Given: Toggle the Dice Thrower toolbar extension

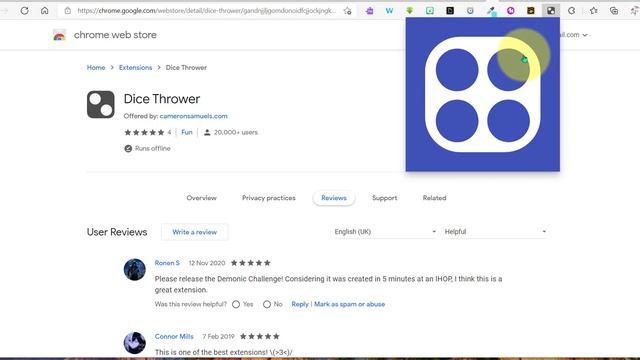Looking at the screenshot, I should point(551,11).
